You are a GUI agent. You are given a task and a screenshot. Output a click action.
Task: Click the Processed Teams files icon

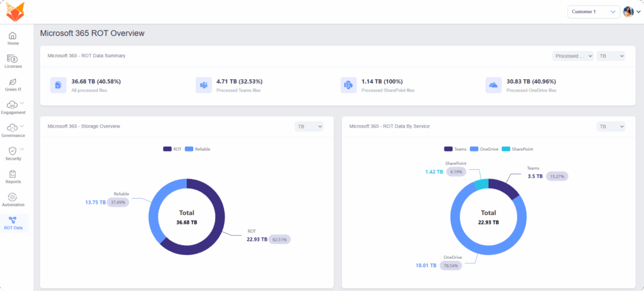coord(204,85)
